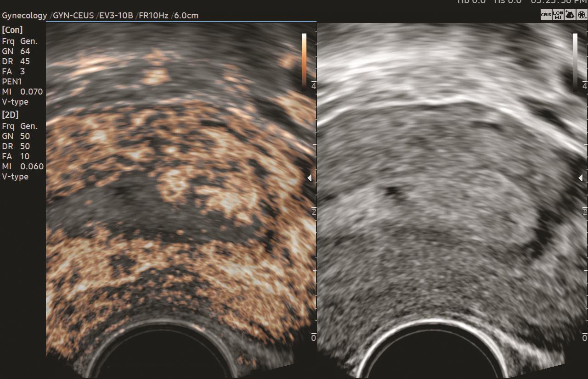Click depth mark 4 on contrast pane scale
The height and width of the screenshot is (379, 588).
pos(314,86)
